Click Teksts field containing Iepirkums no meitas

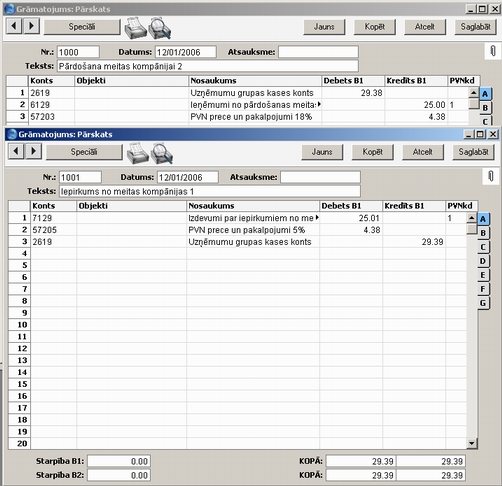[210, 191]
